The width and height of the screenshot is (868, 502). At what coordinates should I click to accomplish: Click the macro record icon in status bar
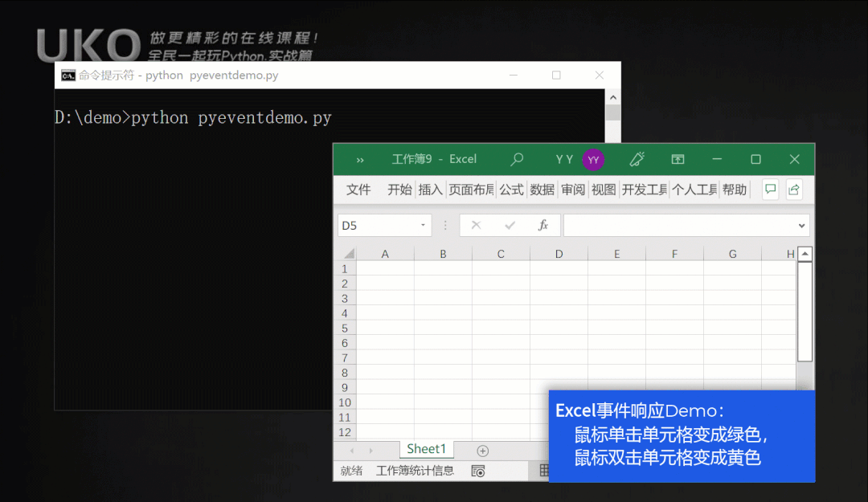tap(477, 471)
